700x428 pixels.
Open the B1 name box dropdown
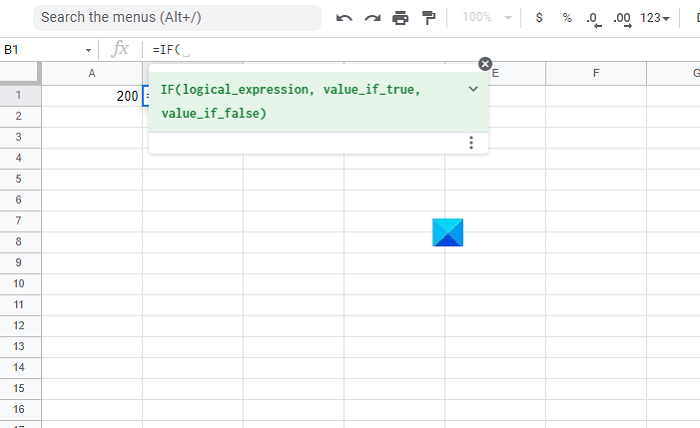coord(88,50)
